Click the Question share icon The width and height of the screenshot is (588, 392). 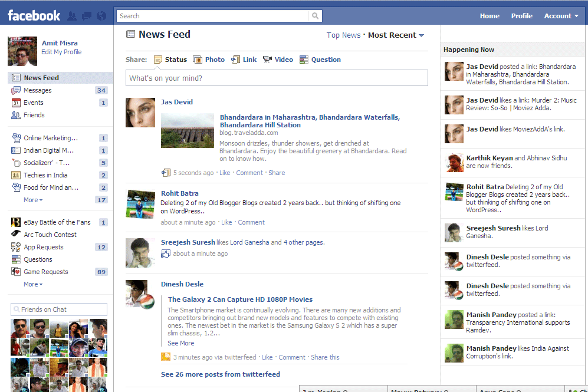[304, 60]
